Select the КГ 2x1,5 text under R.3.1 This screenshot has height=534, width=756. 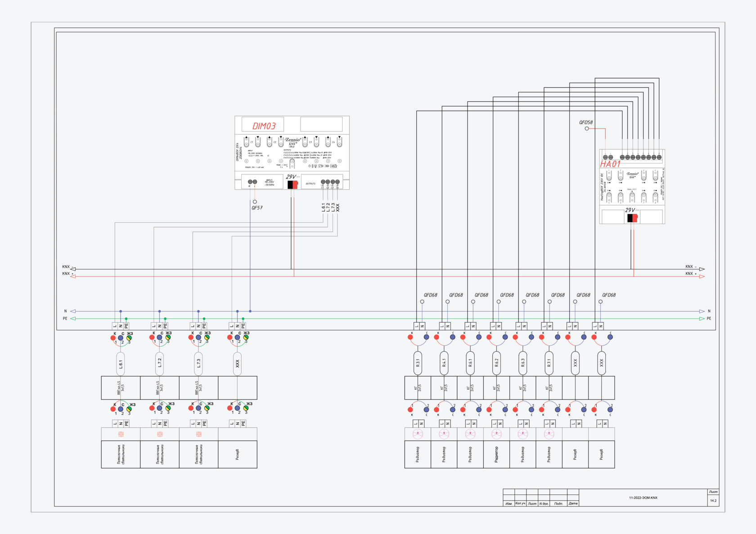[418, 387]
